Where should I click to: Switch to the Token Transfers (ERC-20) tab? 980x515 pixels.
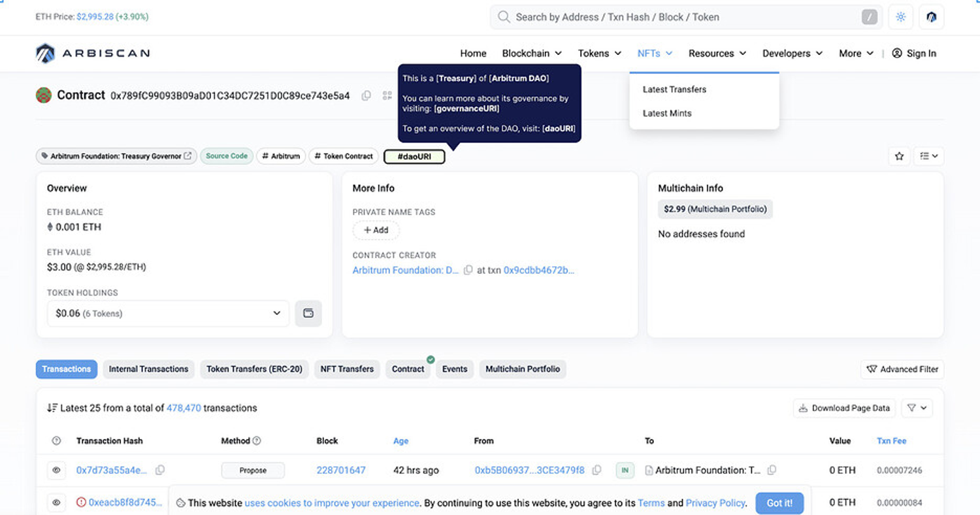254,369
